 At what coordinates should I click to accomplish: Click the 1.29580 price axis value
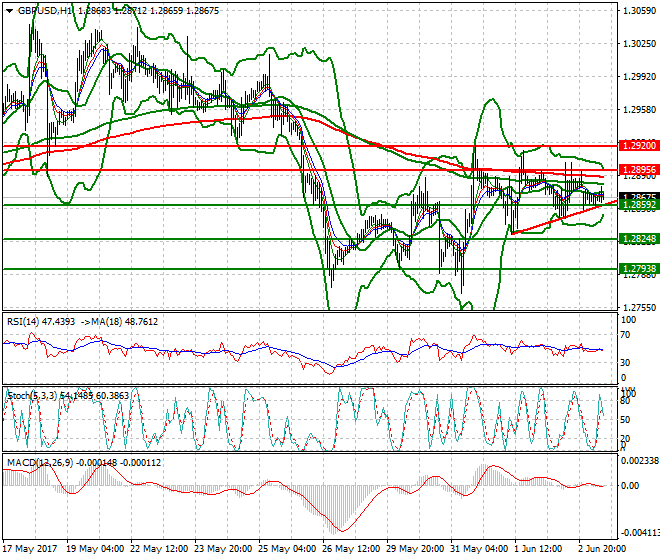point(639,110)
